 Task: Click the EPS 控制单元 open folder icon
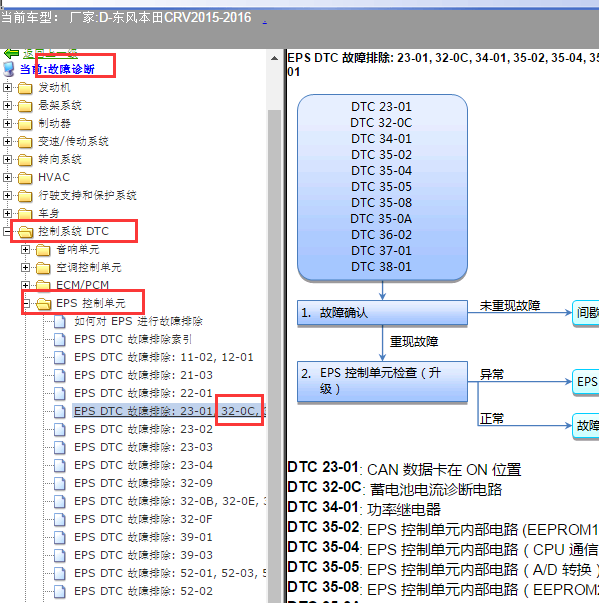tap(44, 304)
